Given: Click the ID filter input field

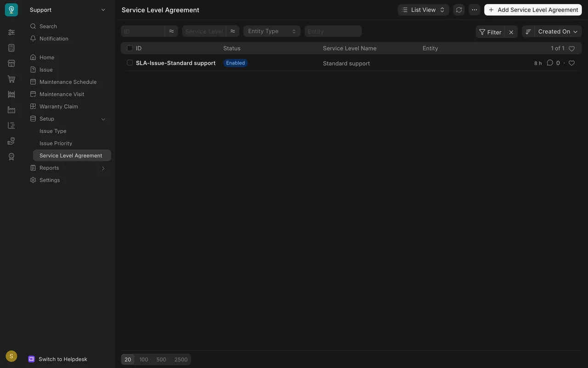Looking at the screenshot, I should click(143, 31).
